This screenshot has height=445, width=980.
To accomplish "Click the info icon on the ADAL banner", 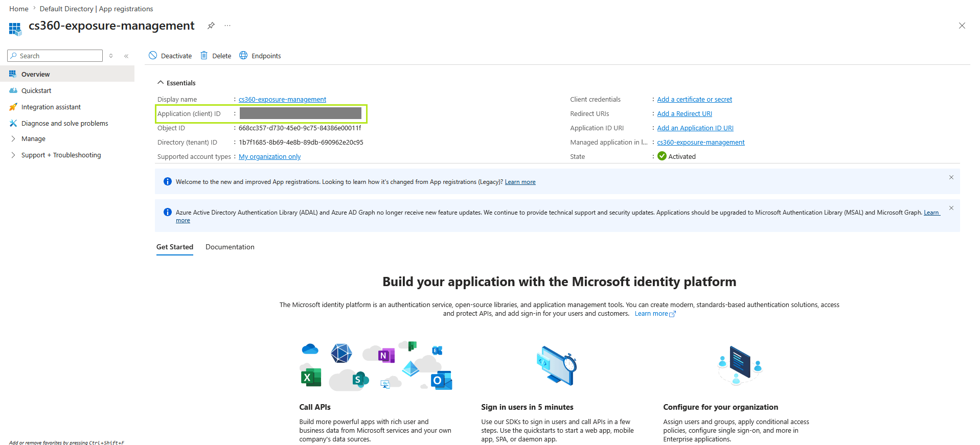I will (167, 212).
